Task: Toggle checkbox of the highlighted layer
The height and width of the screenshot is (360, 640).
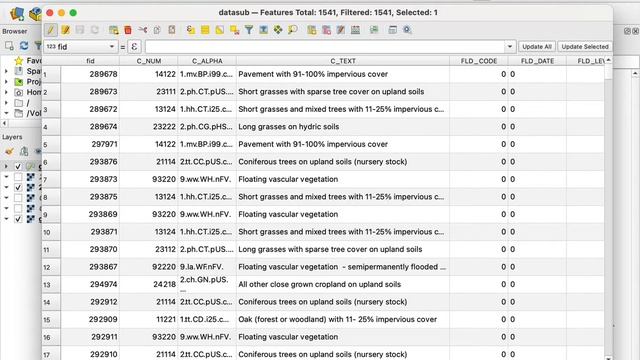Action: pyautogui.click(x=18, y=167)
